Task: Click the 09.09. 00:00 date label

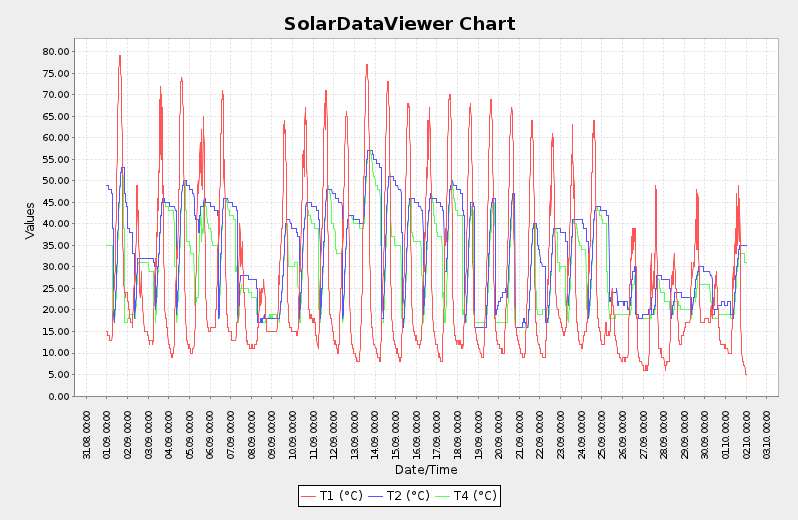Action: click(272, 435)
